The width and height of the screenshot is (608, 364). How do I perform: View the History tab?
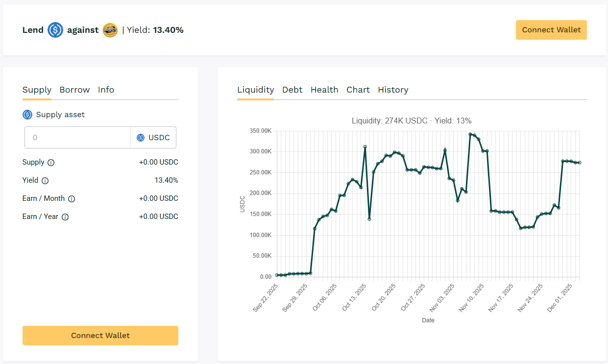pyautogui.click(x=393, y=90)
